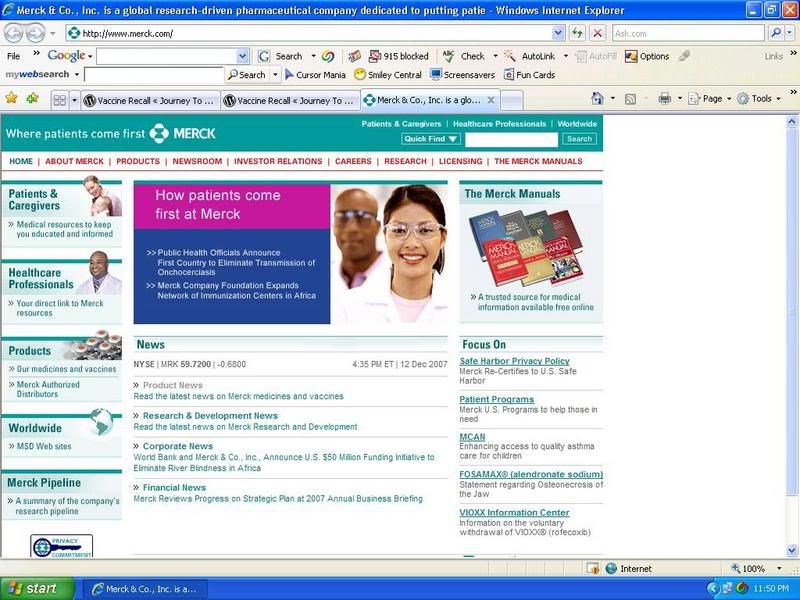The image size is (800, 600).
Task: Click the magnifier search icon beside Ask.com box
Action: click(x=776, y=33)
